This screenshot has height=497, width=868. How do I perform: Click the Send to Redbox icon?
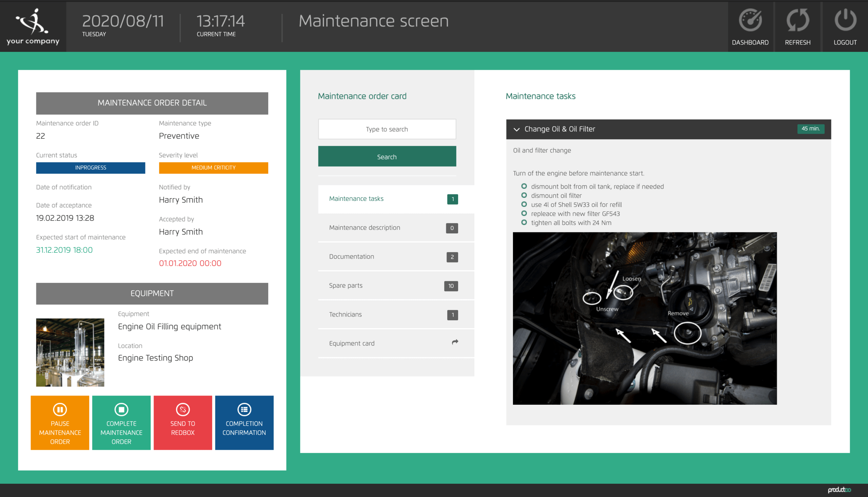click(183, 409)
